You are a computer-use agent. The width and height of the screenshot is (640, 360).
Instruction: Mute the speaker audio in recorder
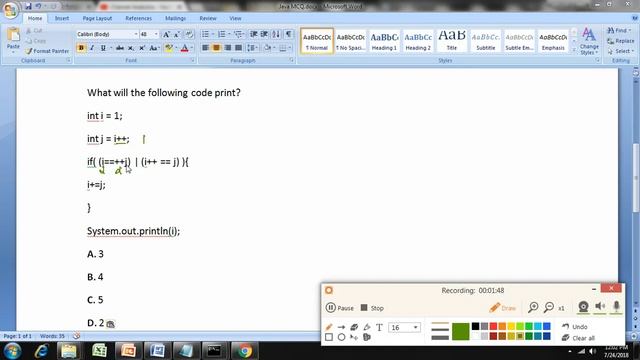coord(600,307)
